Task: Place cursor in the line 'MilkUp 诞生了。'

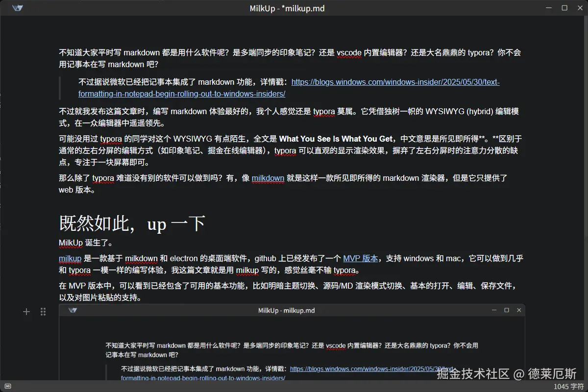Action: click(x=86, y=243)
